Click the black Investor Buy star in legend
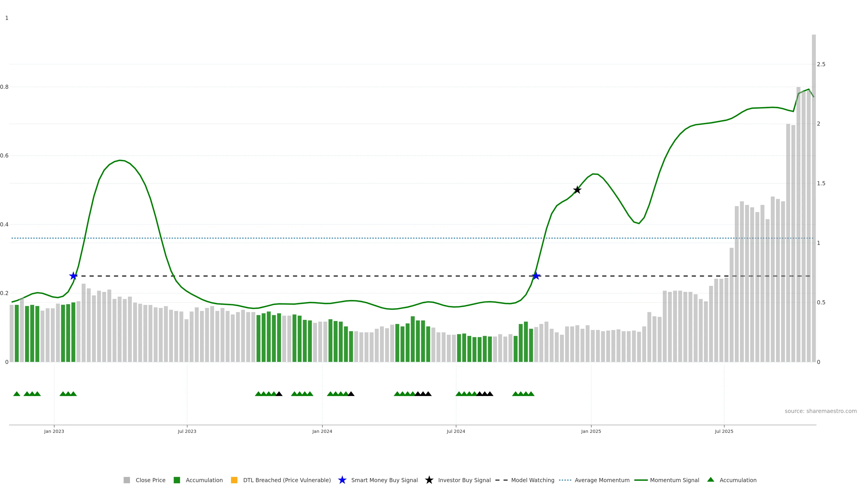 click(x=429, y=480)
